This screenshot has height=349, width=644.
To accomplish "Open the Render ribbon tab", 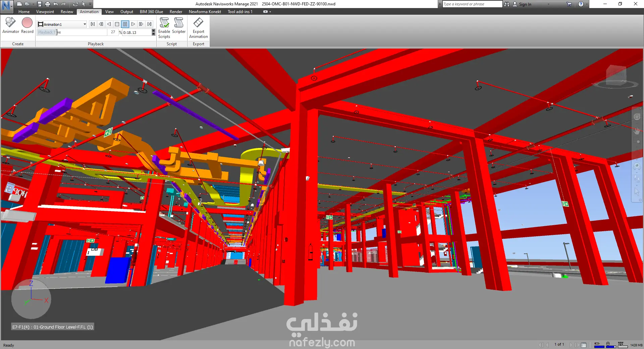I will (176, 12).
